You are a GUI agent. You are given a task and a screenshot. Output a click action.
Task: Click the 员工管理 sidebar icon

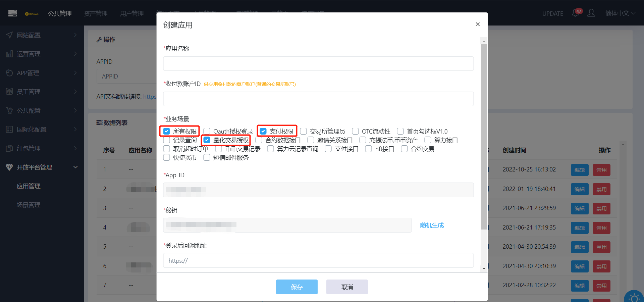[9, 92]
